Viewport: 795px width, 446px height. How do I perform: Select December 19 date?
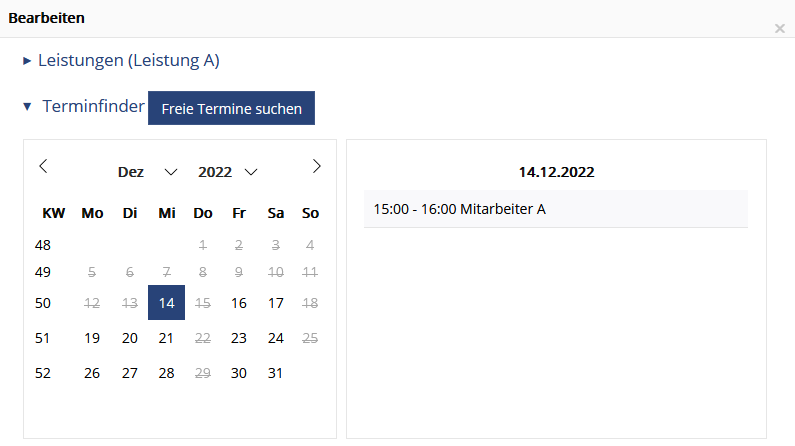[92, 338]
